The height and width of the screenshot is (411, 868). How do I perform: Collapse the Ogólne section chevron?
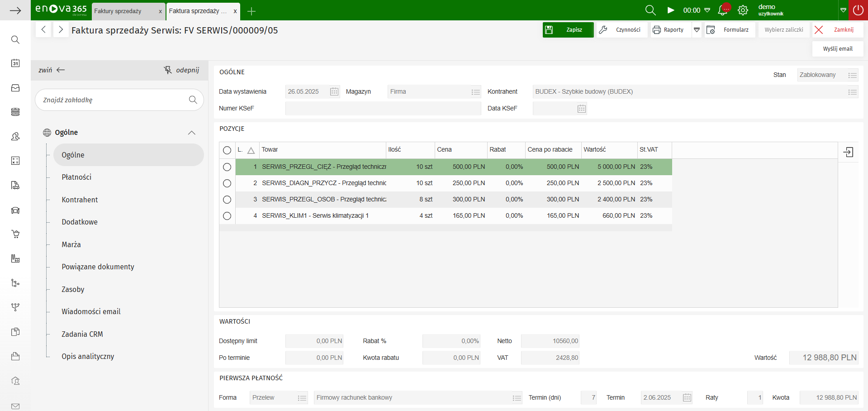point(192,133)
